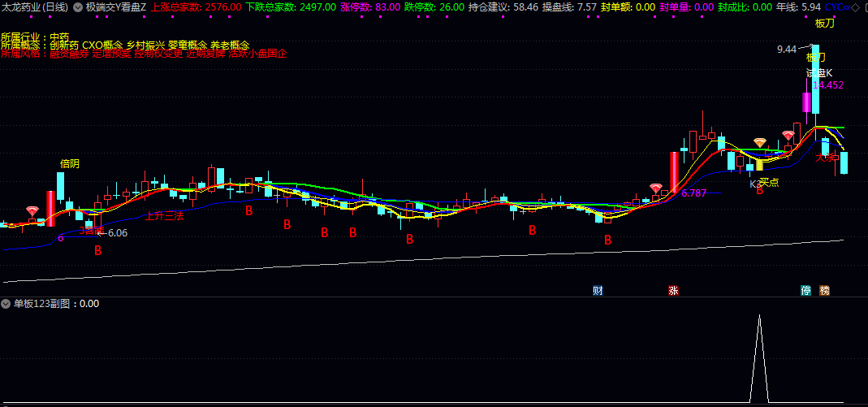
Task: Click the 9.44 high price label
Action: point(786,50)
